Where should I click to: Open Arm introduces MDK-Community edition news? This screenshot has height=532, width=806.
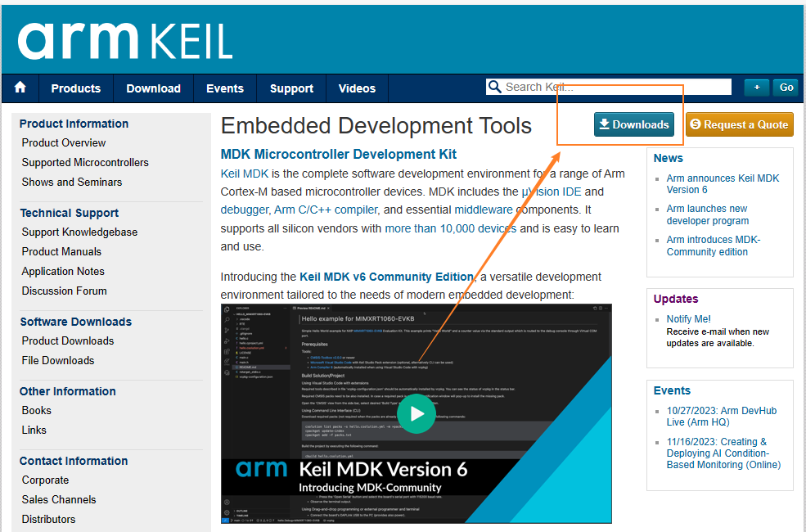714,246
